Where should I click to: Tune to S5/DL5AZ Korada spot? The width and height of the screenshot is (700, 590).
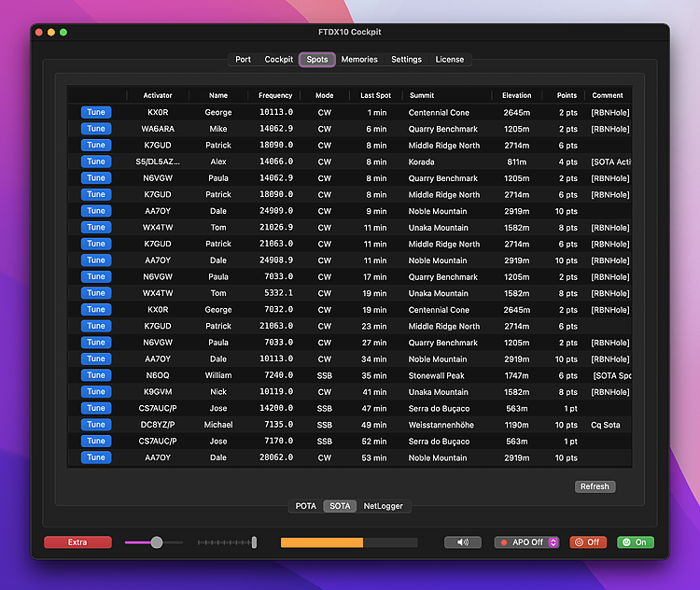point(96,162)
